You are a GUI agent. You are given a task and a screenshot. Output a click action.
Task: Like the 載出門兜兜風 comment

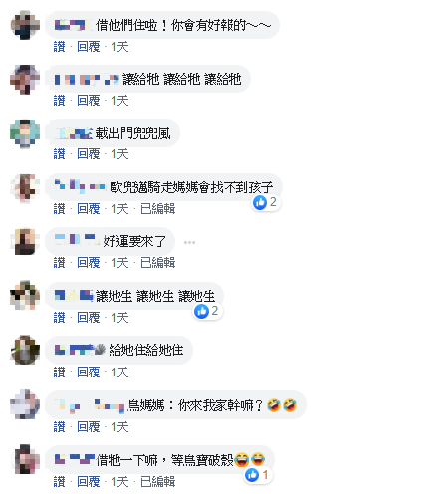pyautogui.click(x=60, y=154)
